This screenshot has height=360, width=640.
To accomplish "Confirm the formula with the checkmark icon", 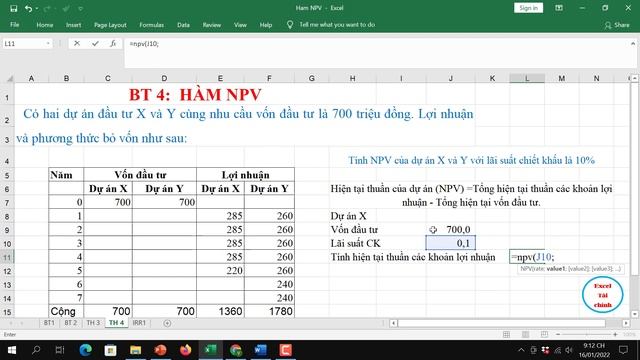I will click(x=95, y=43).
